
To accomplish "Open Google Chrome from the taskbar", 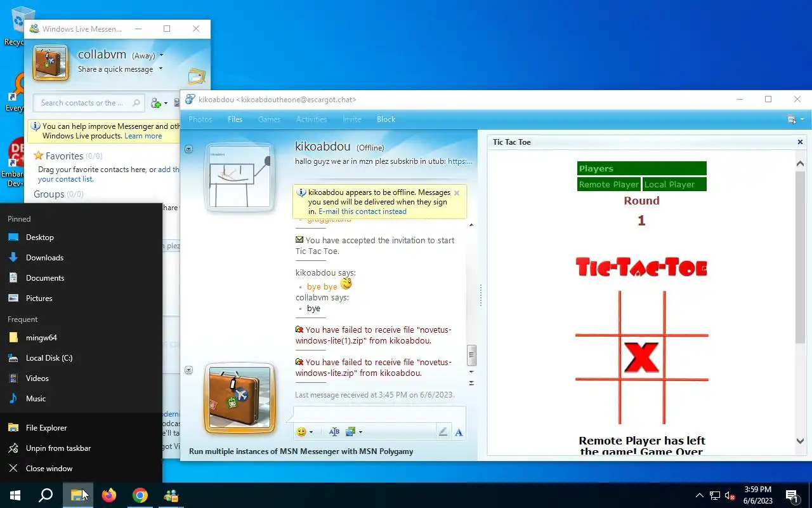I will pyautogui.click(x=140, y=495).
